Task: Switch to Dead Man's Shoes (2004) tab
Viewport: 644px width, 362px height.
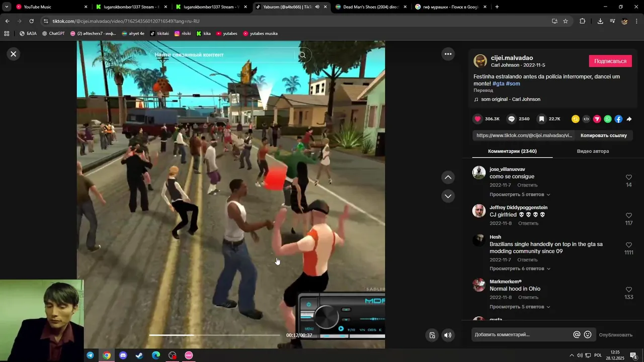Action: [370, 7]
